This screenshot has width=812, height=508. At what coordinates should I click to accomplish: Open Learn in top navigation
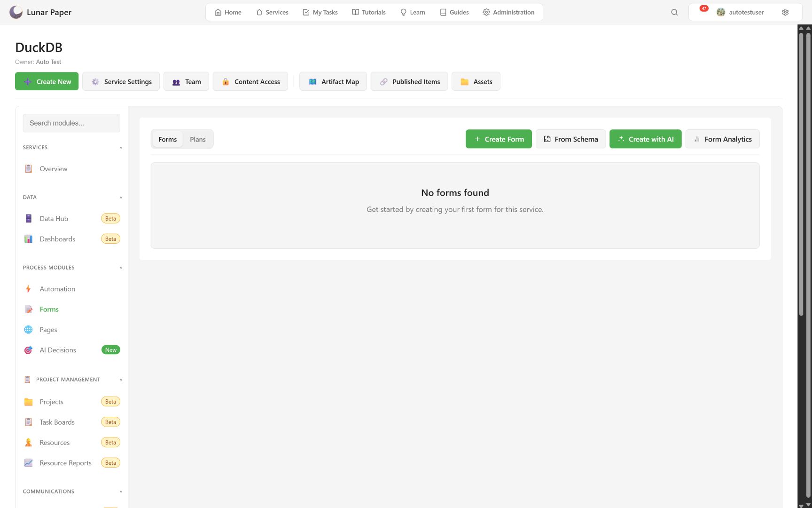click(x=413, y=12)
